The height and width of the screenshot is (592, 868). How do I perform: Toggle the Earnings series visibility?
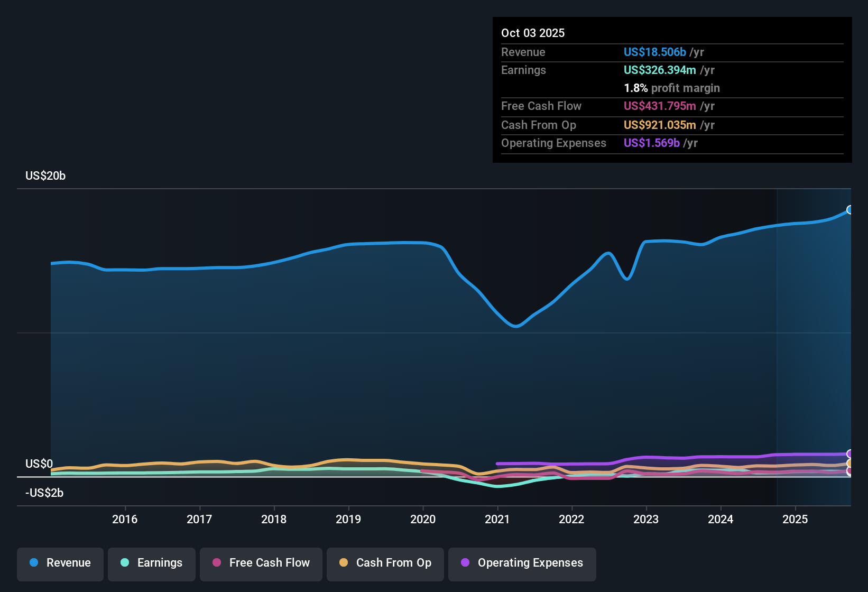[x=151, y=563]
